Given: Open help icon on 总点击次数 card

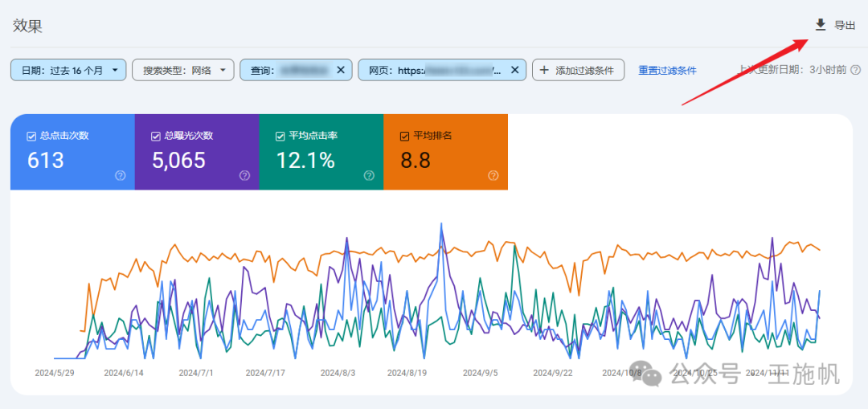Looking at the screenshot, I should click(x=120, y=175).
